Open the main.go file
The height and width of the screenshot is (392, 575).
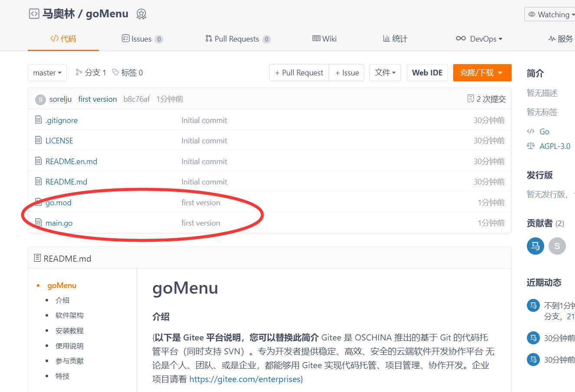pyautogui.click(x=59, y=223)
